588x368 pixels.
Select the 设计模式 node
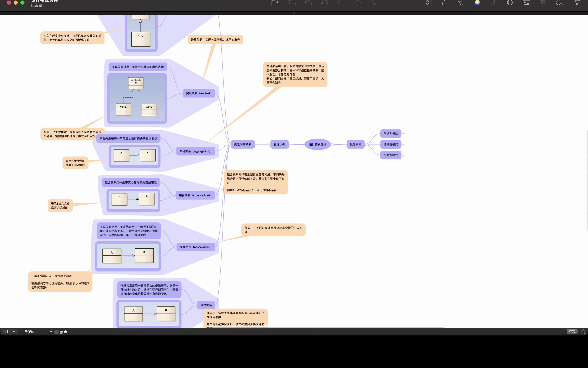[x=355, y=144]
